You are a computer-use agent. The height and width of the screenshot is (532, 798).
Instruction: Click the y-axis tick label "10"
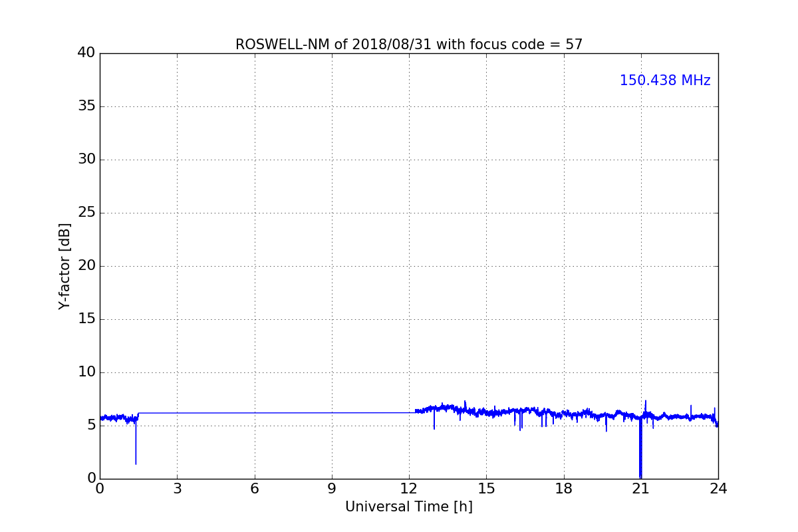[86, 372]
